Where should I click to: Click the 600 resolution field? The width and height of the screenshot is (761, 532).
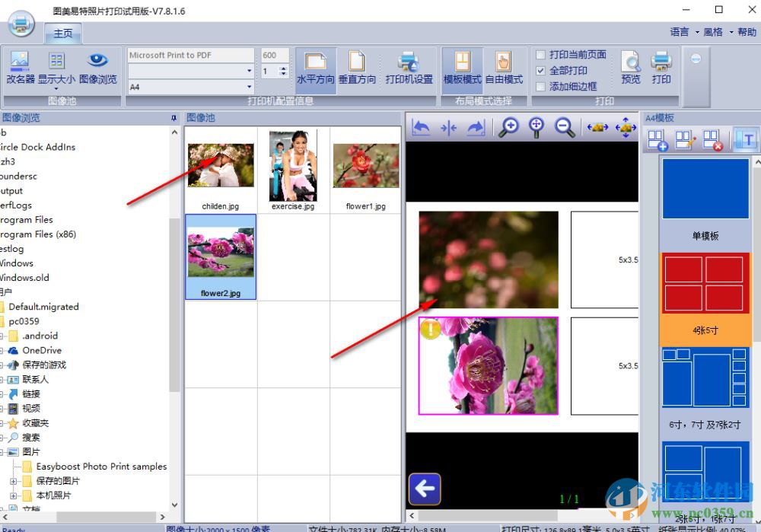pyautogui.click(x=275, y=56)
